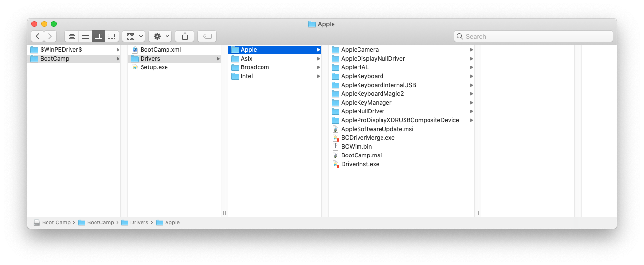Image resolution: width=644 pixels, height=265 pixels.
Task: Select the DriverInst.exe file
Action: click(402, 164)
